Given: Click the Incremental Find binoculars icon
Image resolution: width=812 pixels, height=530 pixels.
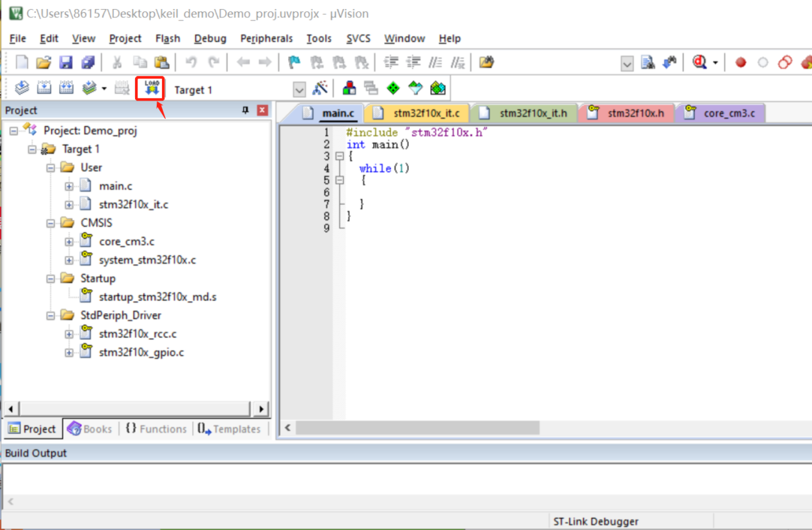Looking at the screenshot, I should coord(669,62).
